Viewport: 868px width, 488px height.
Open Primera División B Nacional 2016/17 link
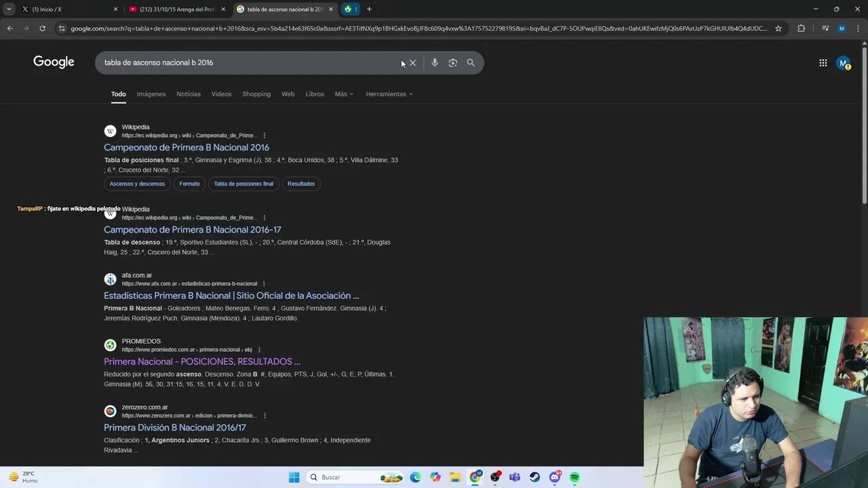(175, 428)
